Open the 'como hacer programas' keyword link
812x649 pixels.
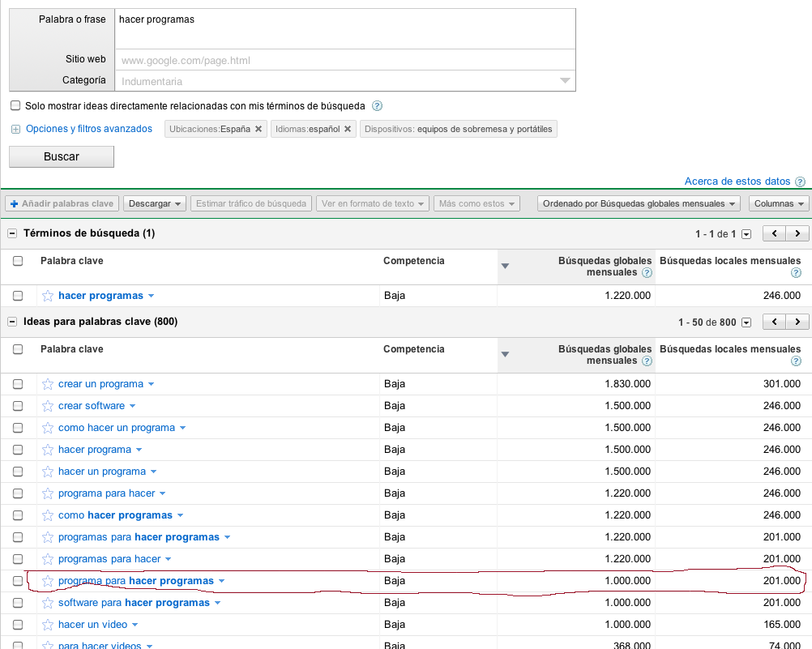[x=115, y=515]
